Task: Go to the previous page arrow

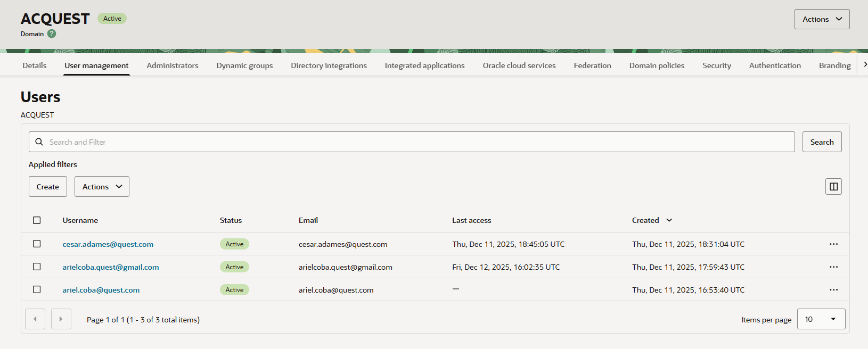Action: point(35,319)
